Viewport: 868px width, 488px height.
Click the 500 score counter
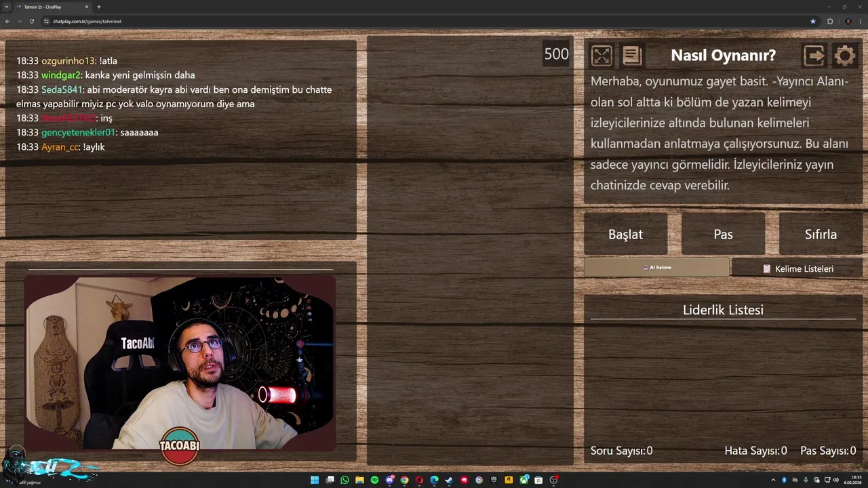click(x=556, y=54)
